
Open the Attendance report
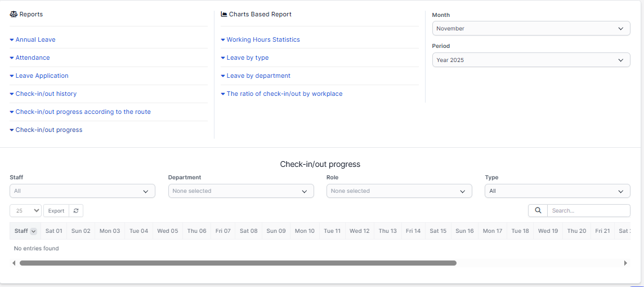click(32, 58)
